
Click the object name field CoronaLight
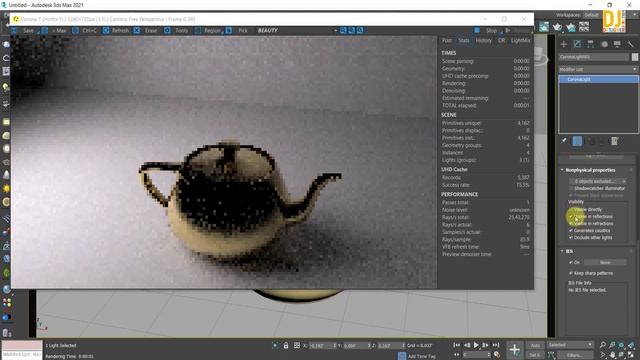pyautogui.click(x=594, y=57)
